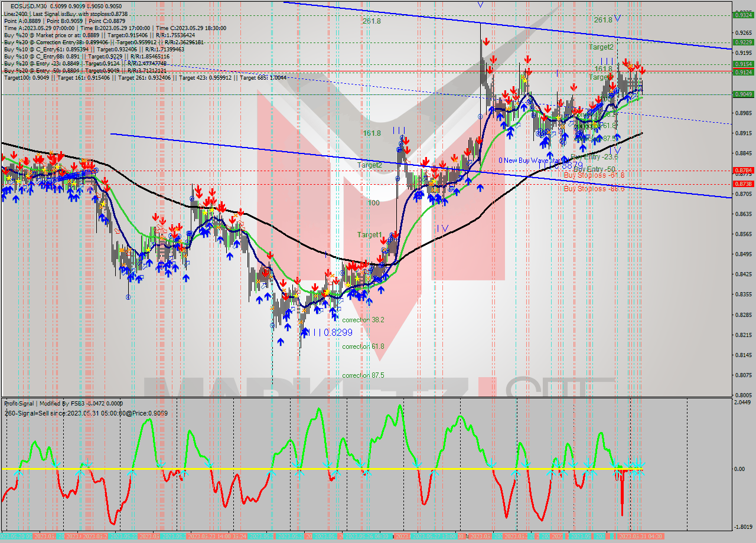Click the red 0.8784 stoploss price tag
The width and height of the screenshot is (756, 543).
pyautogui.click(x=742, y=171)
